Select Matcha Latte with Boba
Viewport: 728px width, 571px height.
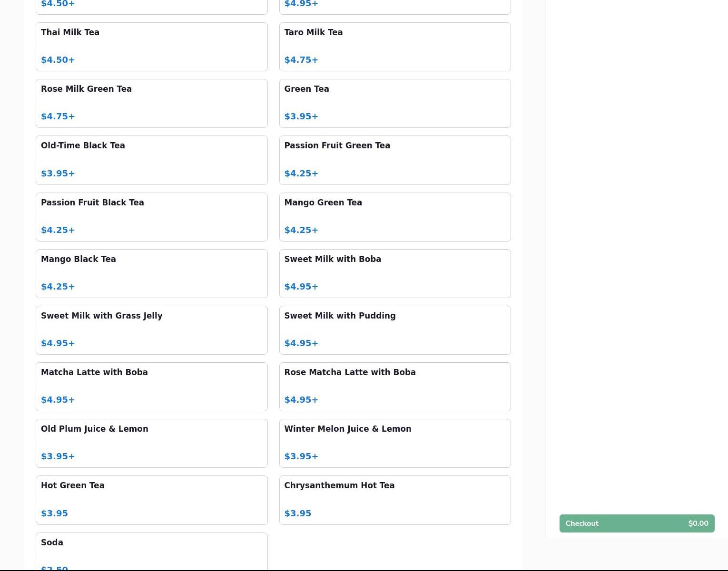[151, 387]
